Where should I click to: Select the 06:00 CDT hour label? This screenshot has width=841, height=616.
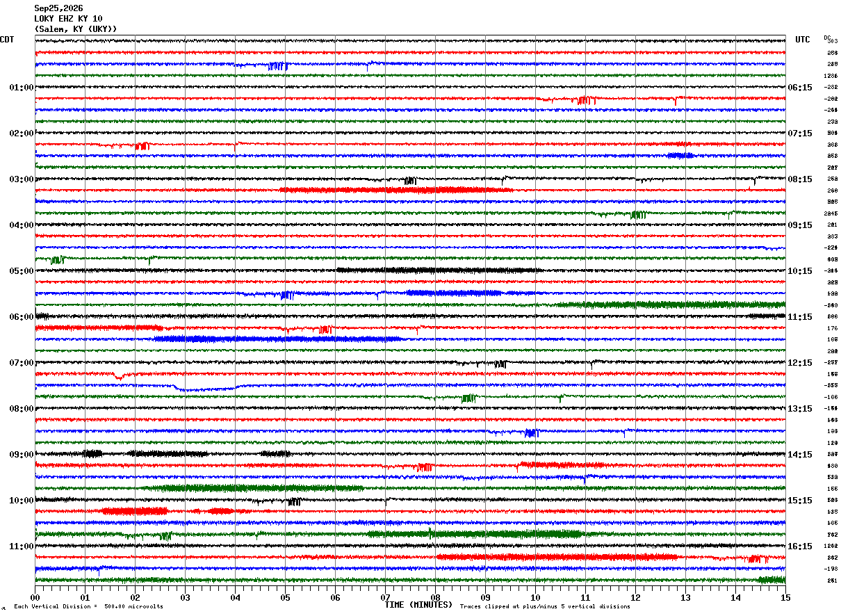tap(22, 317)
